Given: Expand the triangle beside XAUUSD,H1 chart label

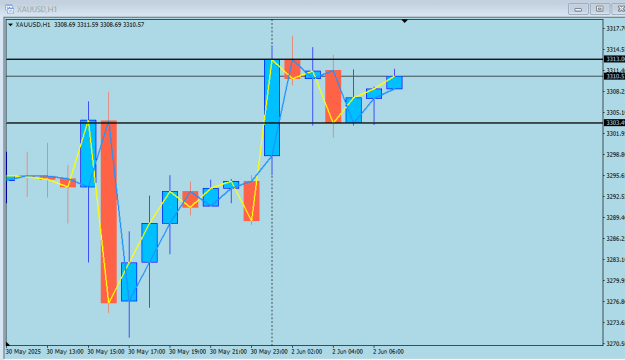Looking at the screenshot, I should pos(10,25).
